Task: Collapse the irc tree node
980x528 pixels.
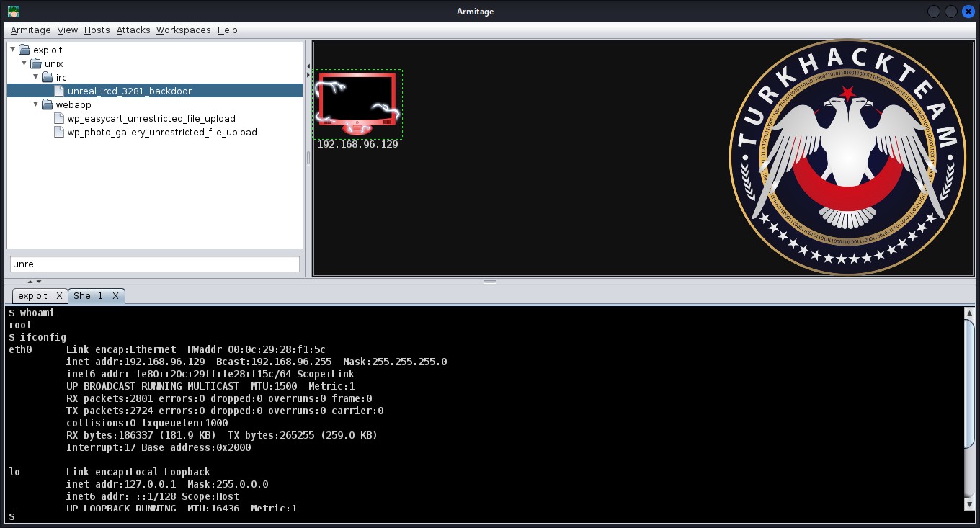Action: tap(36, 77)
